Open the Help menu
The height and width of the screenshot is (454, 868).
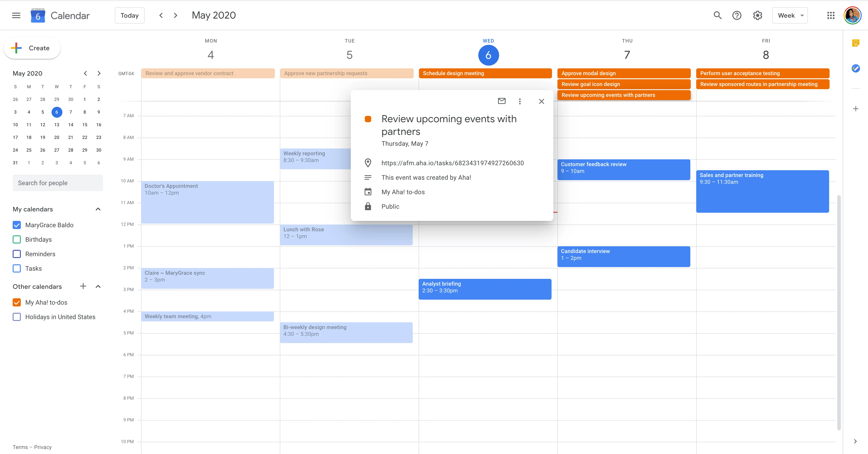click(737, 15)
